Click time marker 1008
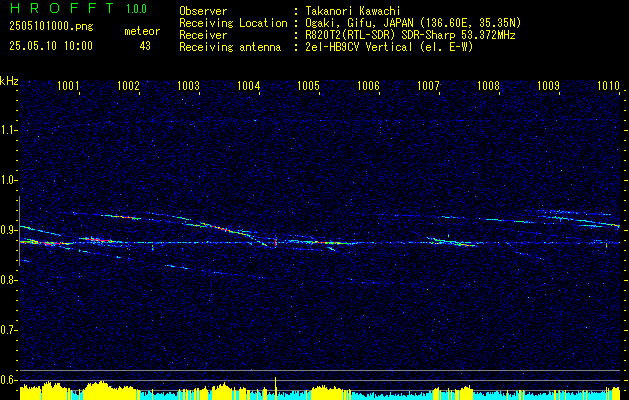The height and width of the screenshot is (400, 629). [489, 85]
